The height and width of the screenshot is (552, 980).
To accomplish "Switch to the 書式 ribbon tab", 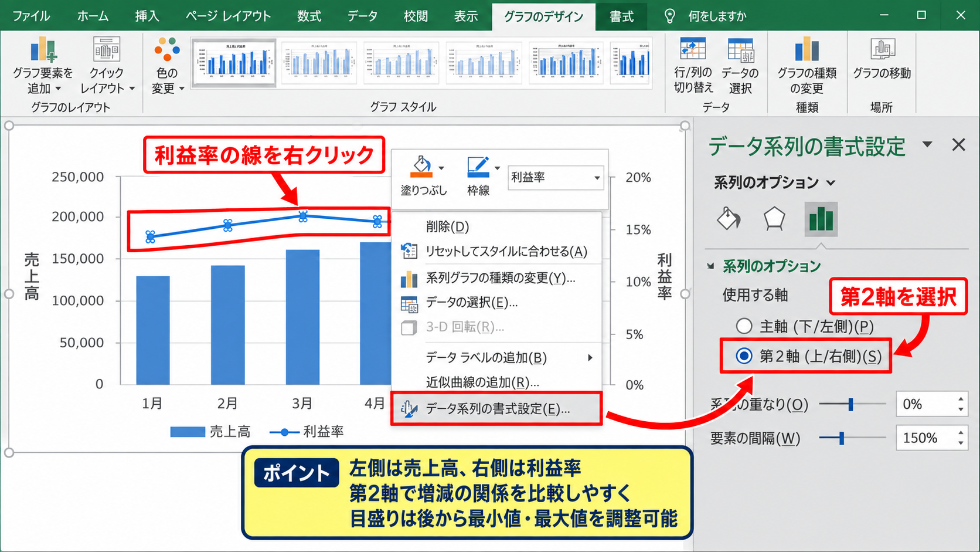I will click(621, 16).
